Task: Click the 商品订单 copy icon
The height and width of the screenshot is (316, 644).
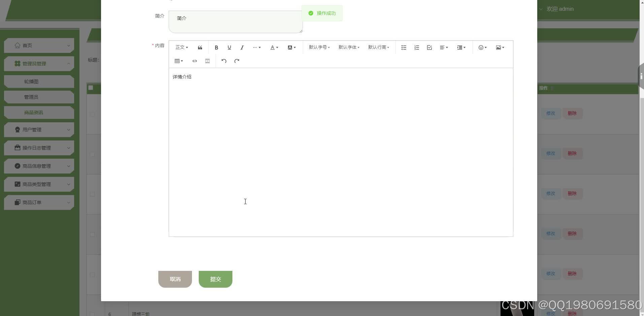Action: coord(18,202)
